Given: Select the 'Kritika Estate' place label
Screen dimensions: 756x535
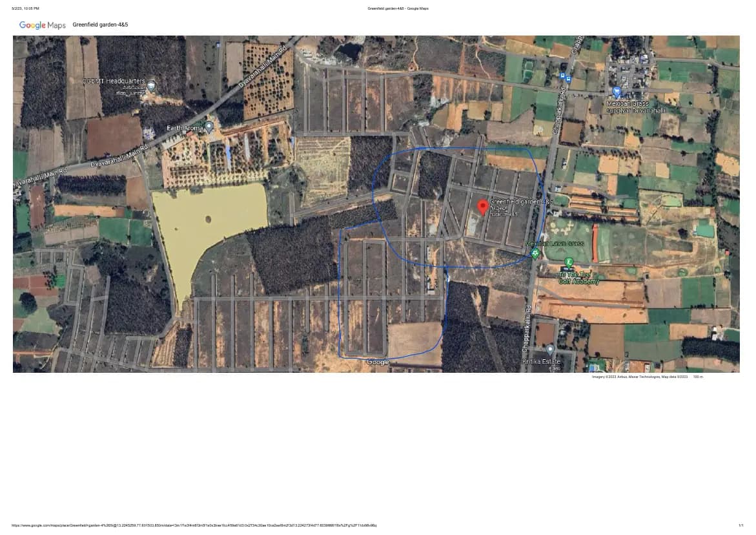Looking at the screenshot, I should [542, 361].
